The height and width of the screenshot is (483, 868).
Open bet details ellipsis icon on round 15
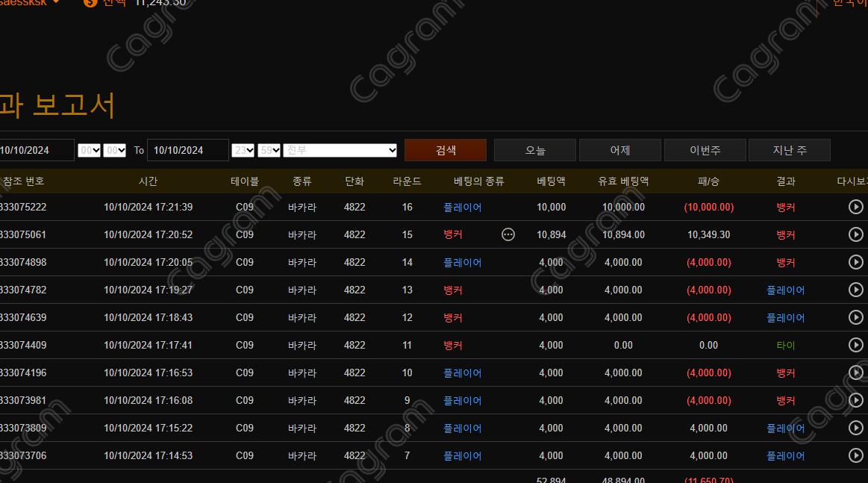click(508, 234)
